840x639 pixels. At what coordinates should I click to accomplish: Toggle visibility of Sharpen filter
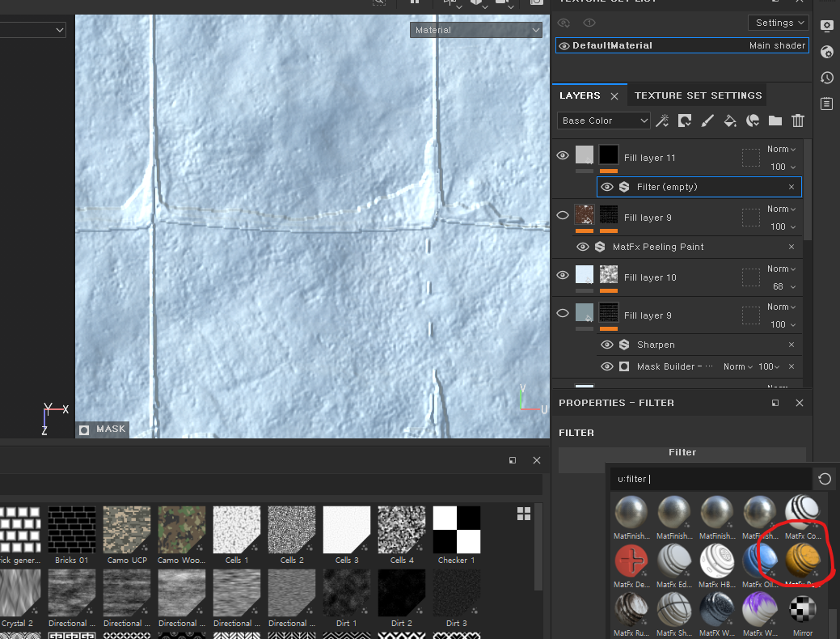607,345
